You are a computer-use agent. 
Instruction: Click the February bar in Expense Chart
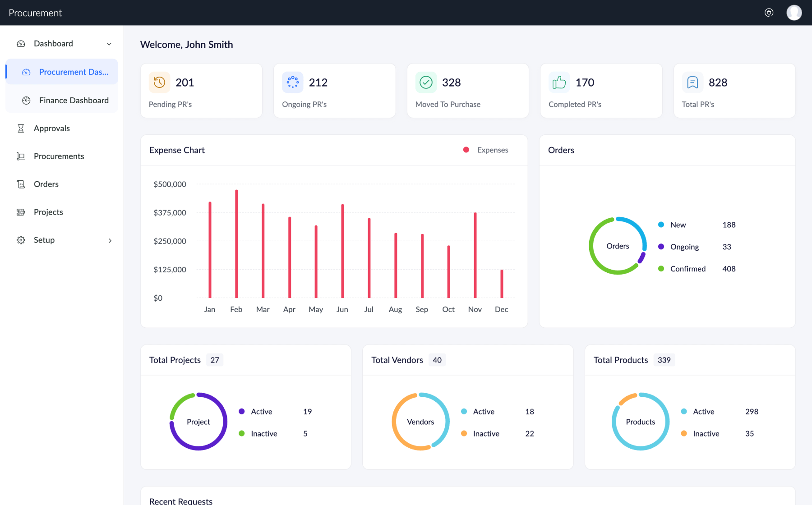pyautogui.click(x=236, y=243)
